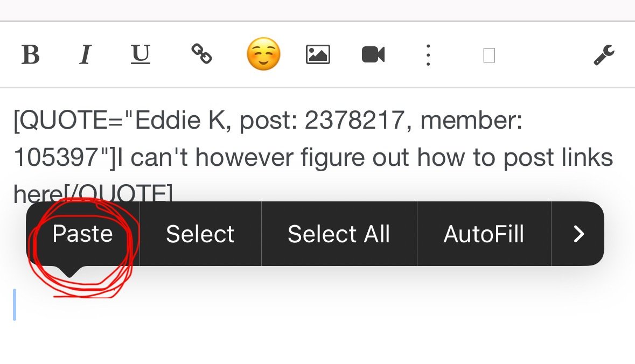This screenshot has width=635, height=364.
Task: Click the insert image icon
Action: point(318,54)
